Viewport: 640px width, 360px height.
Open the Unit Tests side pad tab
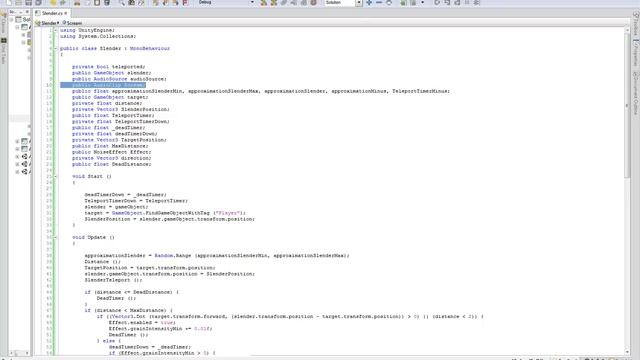[4, 51]
